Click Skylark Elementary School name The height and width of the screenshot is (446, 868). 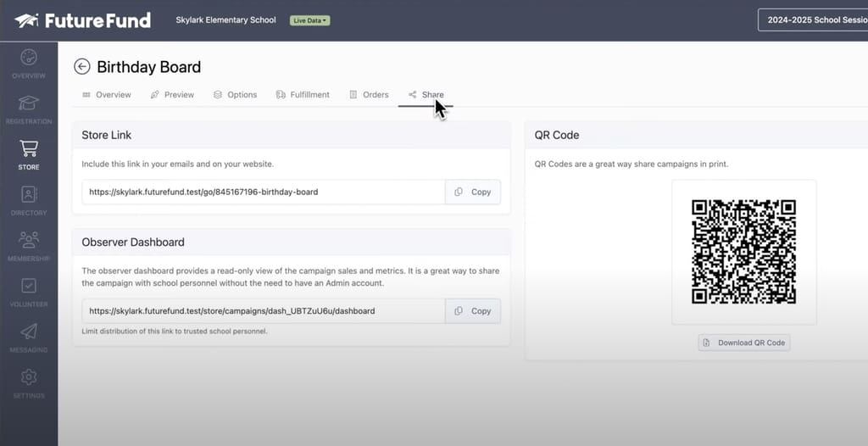click(x=225, y=20)
